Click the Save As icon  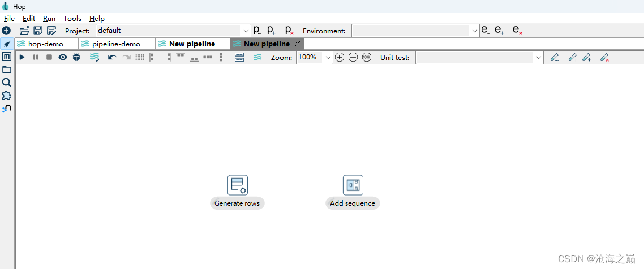(x=51, y=31)
